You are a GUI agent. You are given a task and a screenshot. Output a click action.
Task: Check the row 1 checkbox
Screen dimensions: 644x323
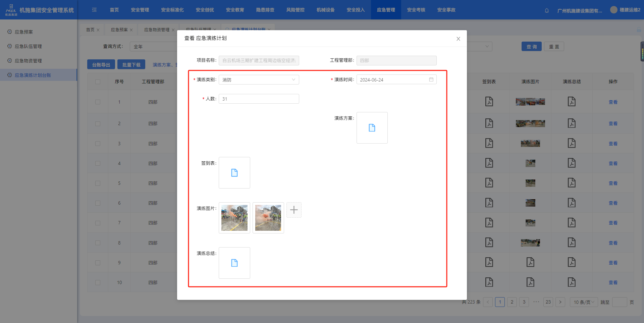pos(98,102)
